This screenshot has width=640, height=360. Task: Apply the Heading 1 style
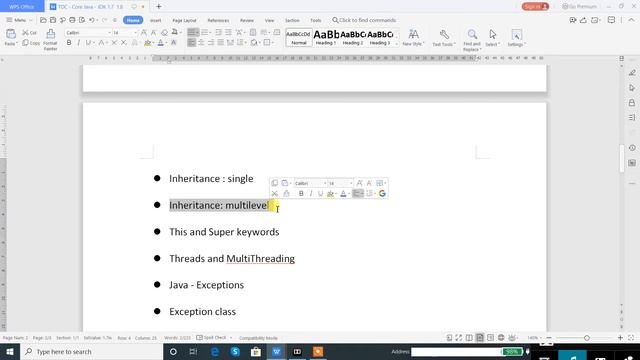click(x=326, y=37)
